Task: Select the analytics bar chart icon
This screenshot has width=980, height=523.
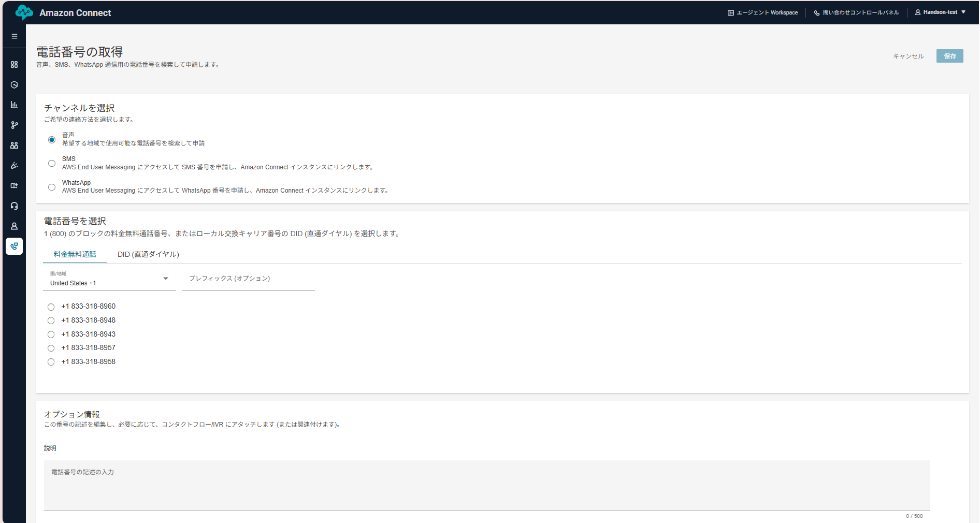Action: [x=14, y=104]
